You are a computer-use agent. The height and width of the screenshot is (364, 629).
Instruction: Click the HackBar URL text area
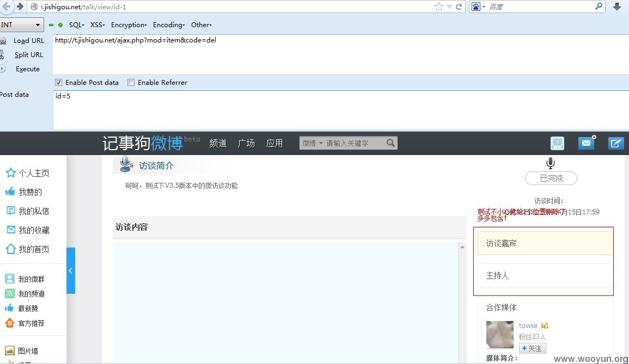click(340, 54)
